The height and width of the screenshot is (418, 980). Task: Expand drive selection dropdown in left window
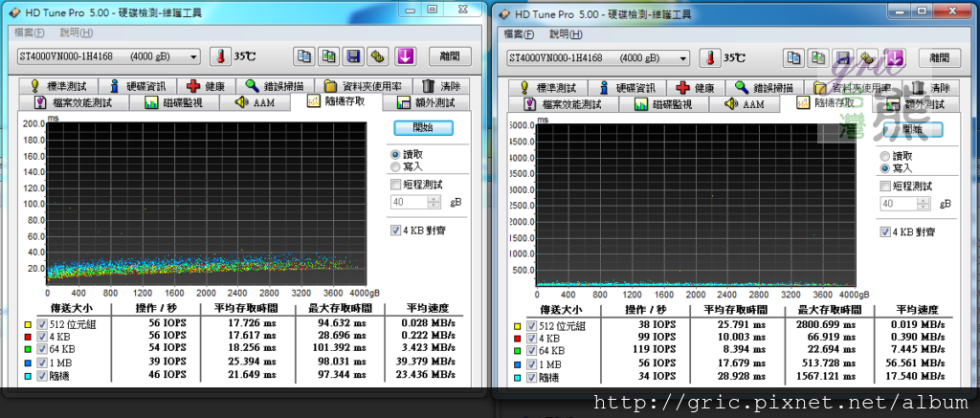pyautogui.click(x=193, y=56)
